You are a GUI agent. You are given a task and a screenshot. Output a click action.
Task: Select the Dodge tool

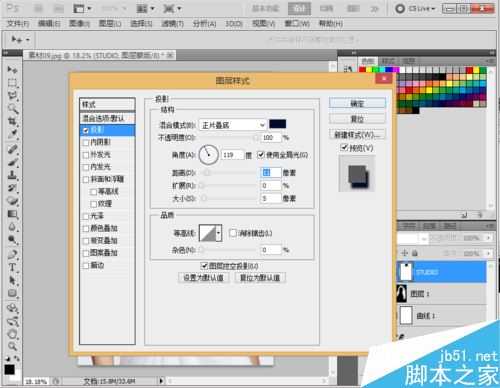(12, 240)
